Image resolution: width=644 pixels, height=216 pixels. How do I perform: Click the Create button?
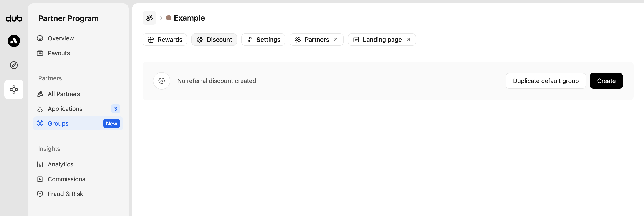point(606,81)
